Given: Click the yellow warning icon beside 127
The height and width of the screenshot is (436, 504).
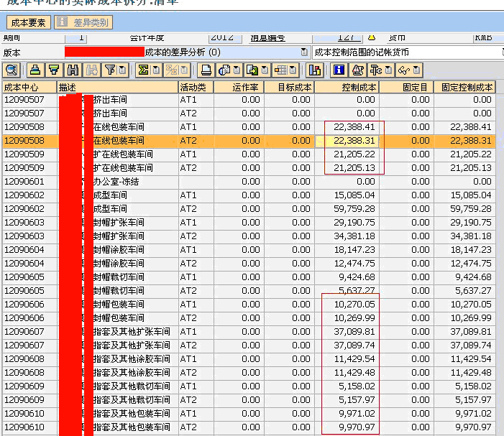Looking at the screenshot, I should pyautogui.click(x=372, y=38).
